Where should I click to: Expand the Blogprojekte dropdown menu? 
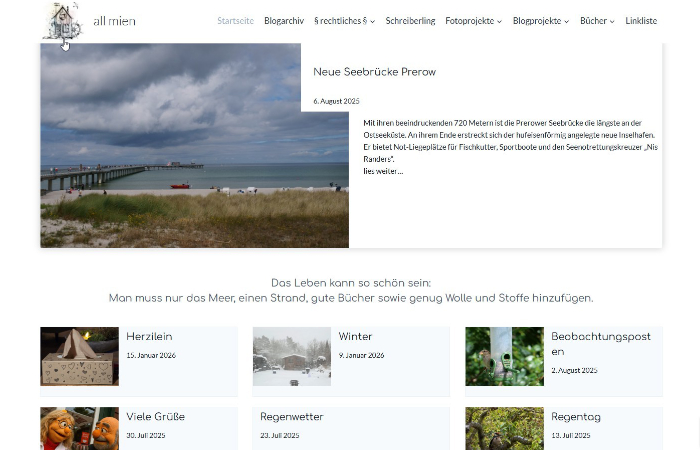(540, 21)
